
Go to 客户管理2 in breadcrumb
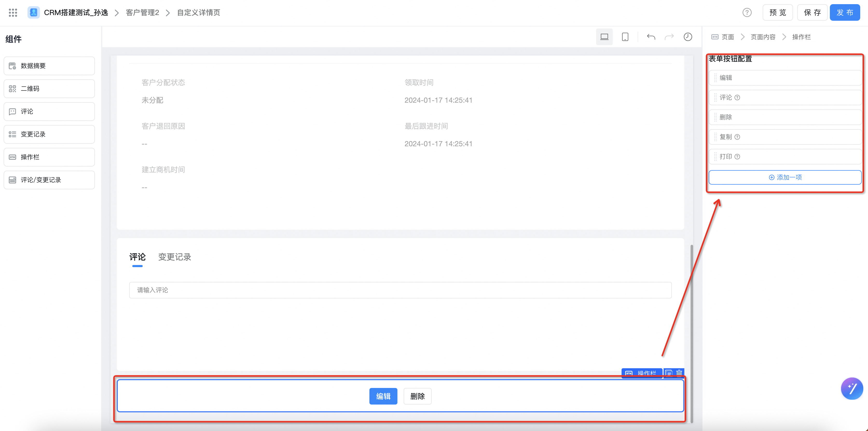142,13
